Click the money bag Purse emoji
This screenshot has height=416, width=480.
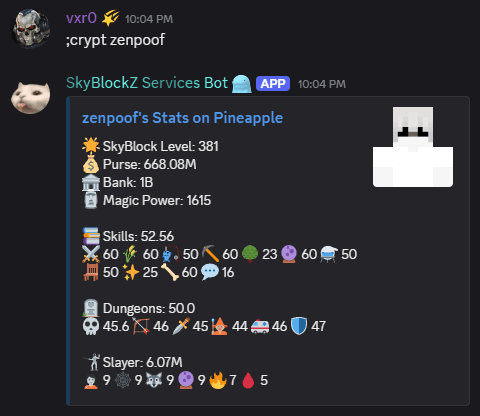click(91, 164)
